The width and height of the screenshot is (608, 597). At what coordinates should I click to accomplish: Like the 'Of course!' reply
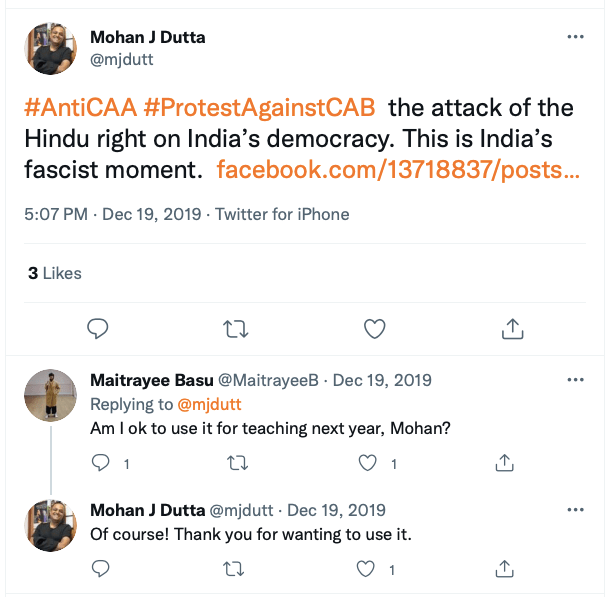[369, 569]
